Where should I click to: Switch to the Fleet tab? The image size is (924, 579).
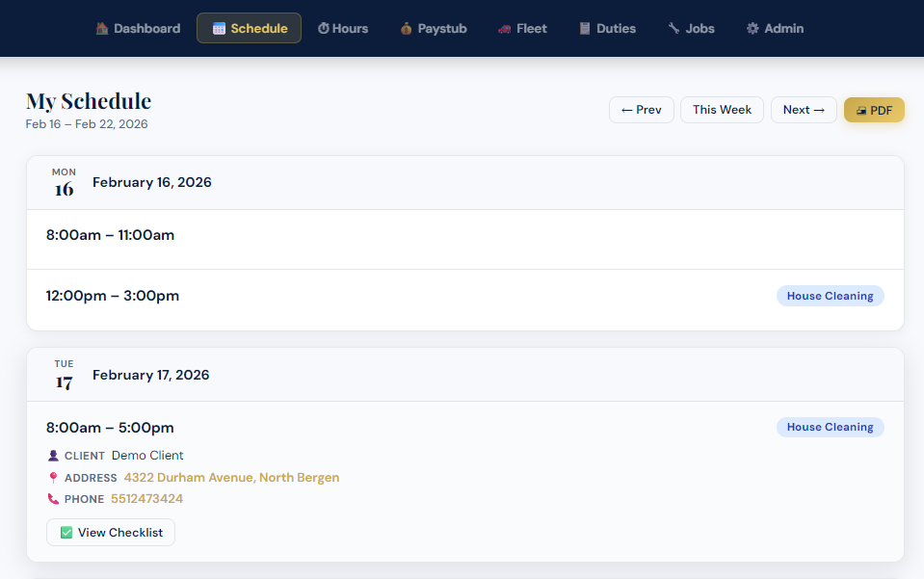[522, 29]
